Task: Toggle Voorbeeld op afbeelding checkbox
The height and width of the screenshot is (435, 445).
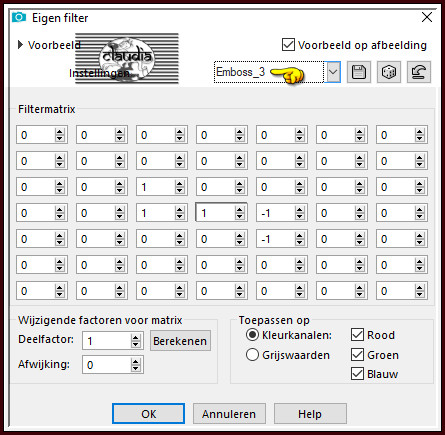Action: point(288,45)
